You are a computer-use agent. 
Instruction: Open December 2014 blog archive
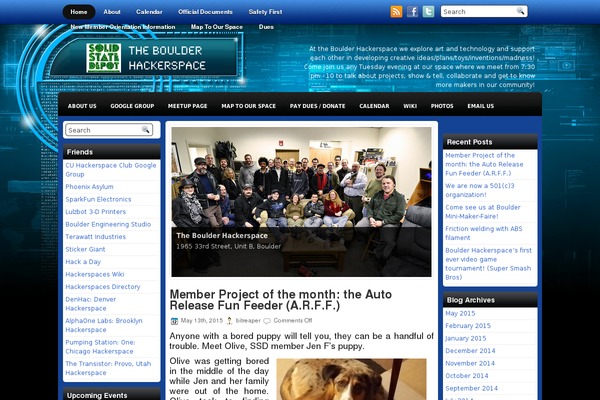(470, 351)
